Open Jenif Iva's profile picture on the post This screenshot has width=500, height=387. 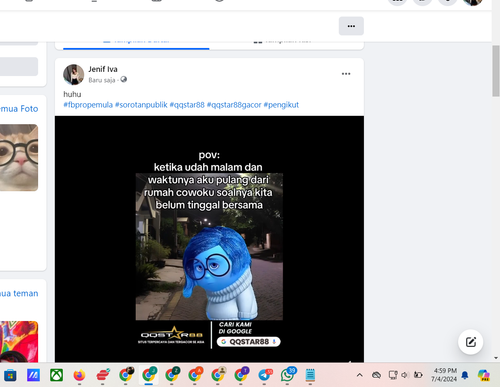point(74,74)
